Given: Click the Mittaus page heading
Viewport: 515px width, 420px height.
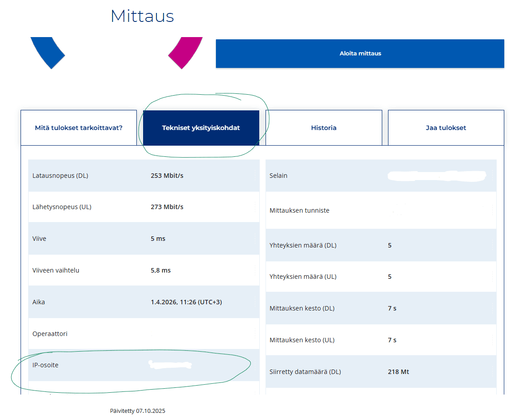Looking at the screenshot, I should [142, 16].
